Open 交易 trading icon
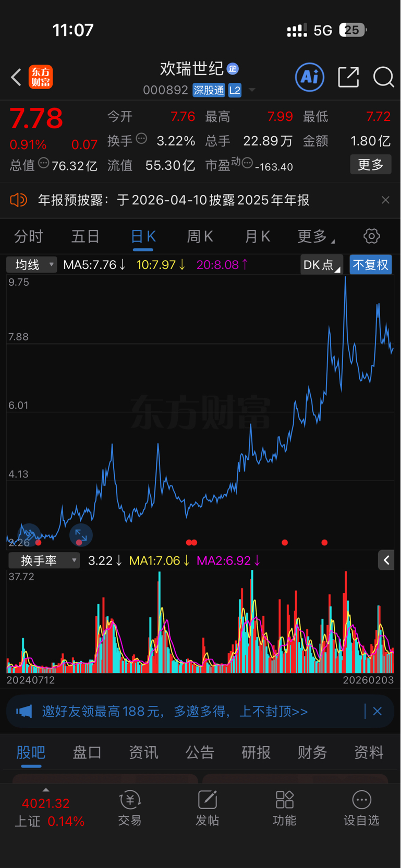401x868 pixels. (130, 809)
